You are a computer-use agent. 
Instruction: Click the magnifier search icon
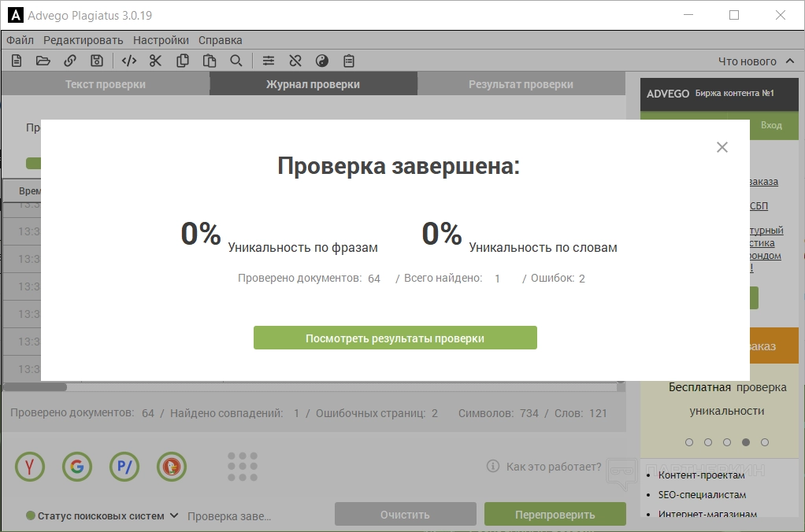tap(236, 61)
